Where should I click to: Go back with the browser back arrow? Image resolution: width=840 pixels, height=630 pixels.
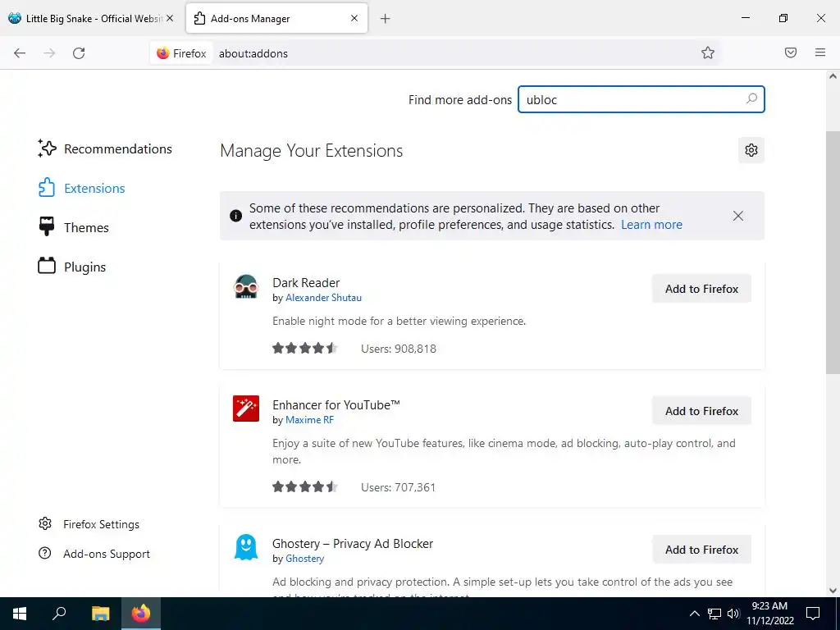pos(20,53)
